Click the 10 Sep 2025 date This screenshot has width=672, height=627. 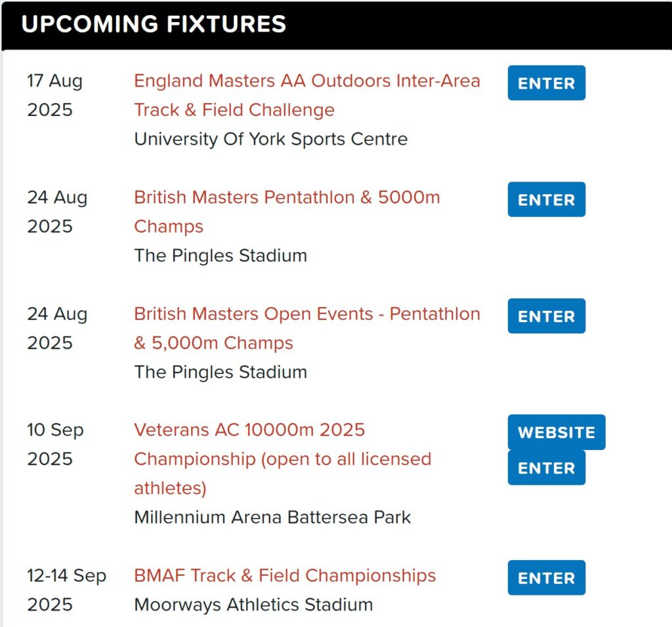click(55, 444)
